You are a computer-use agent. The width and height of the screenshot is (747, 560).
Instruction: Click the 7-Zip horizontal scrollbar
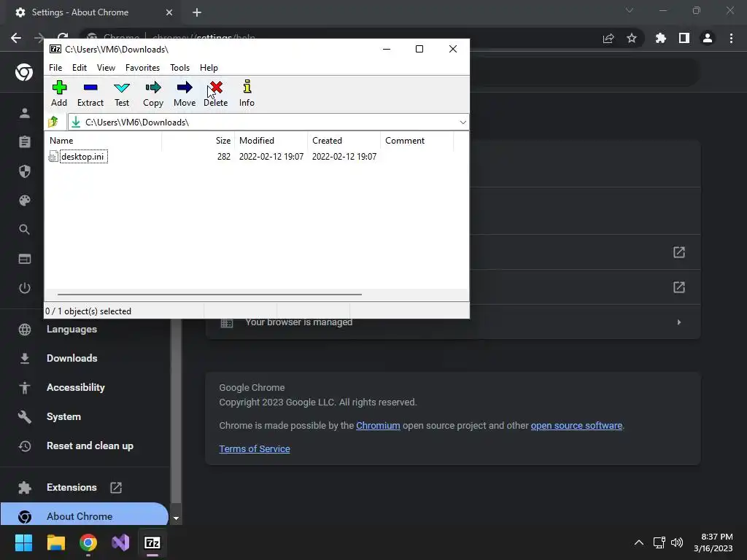[209, 295]
